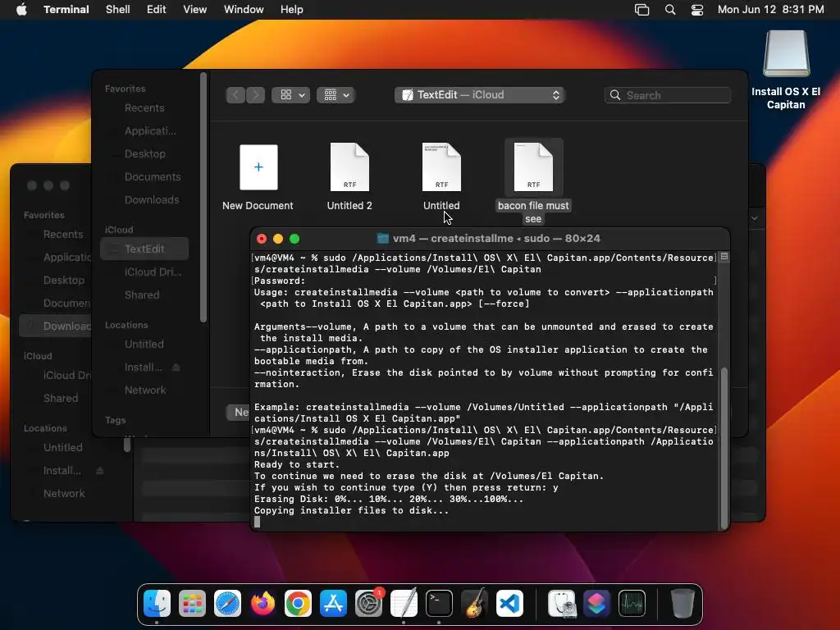Select the Untitled 2 RTF file
Viewport: 840px width, 630px height.
pyautogui.click(x=349, y=167)
